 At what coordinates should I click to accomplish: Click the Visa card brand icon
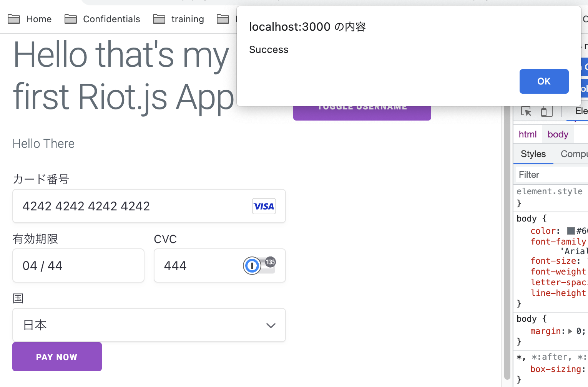[x=264, y=206]
